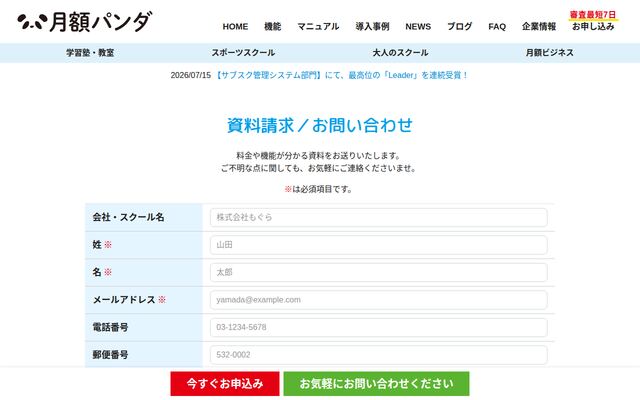Go to the FAQ page
This screenshot has height=400, width=640.
pyautogui.click(x=497, y=27)
